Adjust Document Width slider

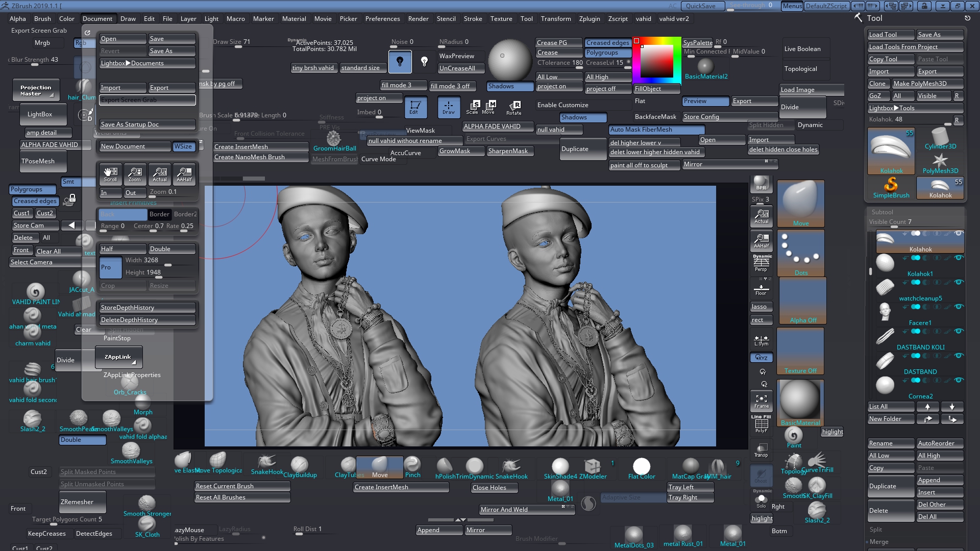coord(159,261)
